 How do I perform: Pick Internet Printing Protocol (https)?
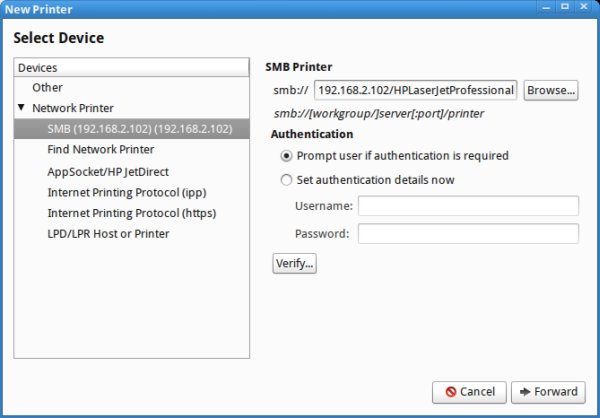click(131, 213)
